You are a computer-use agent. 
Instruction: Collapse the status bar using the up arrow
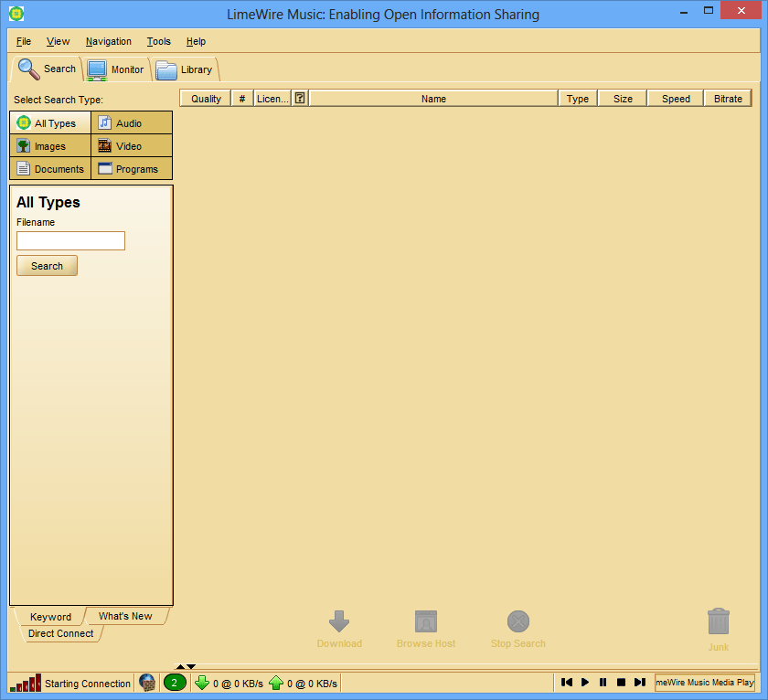click(182, 666)
